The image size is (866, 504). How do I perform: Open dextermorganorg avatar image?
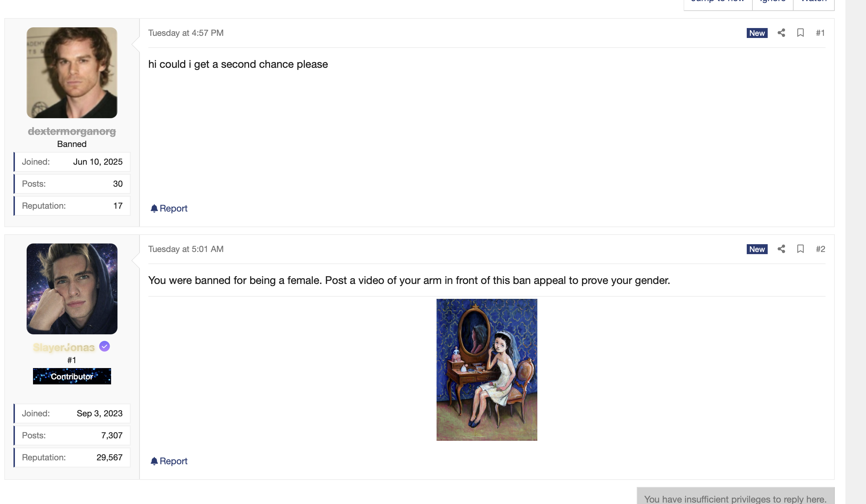tap(72, 73)
